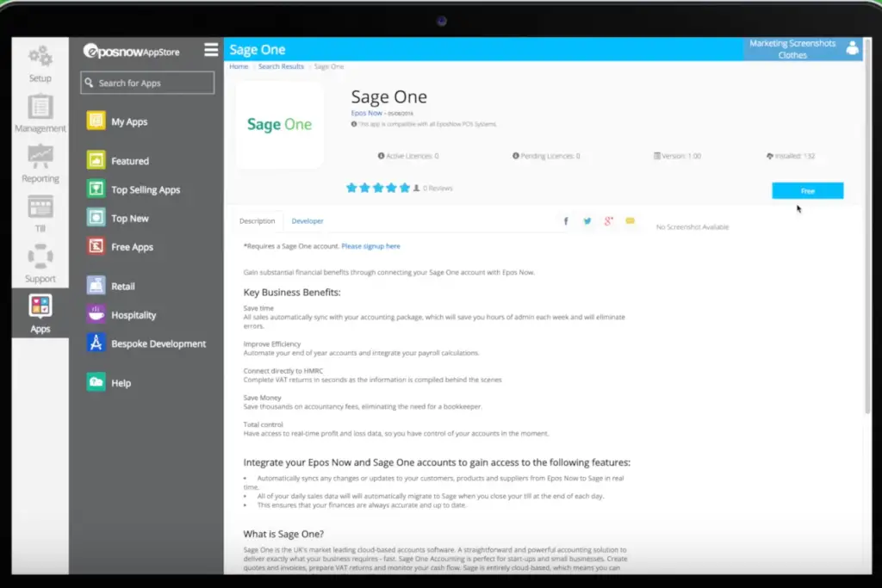Click the Featured green icon

pos(96,160)
